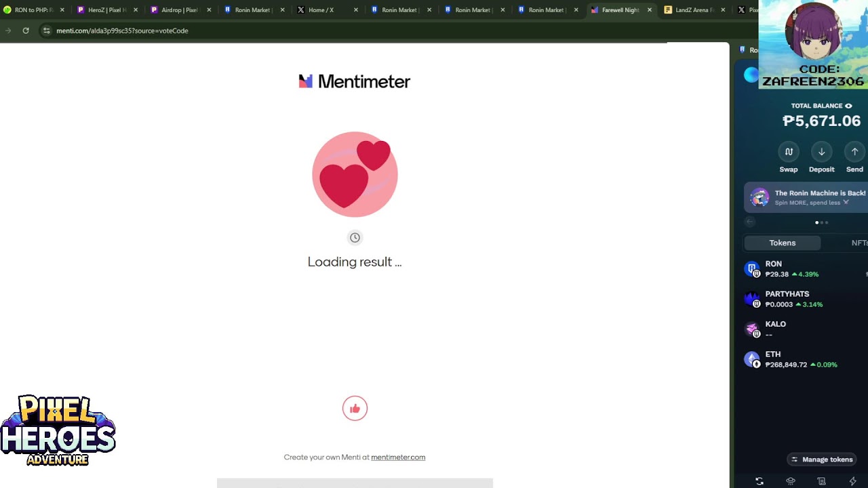Close the Farewell Night tab

(650, 10)
